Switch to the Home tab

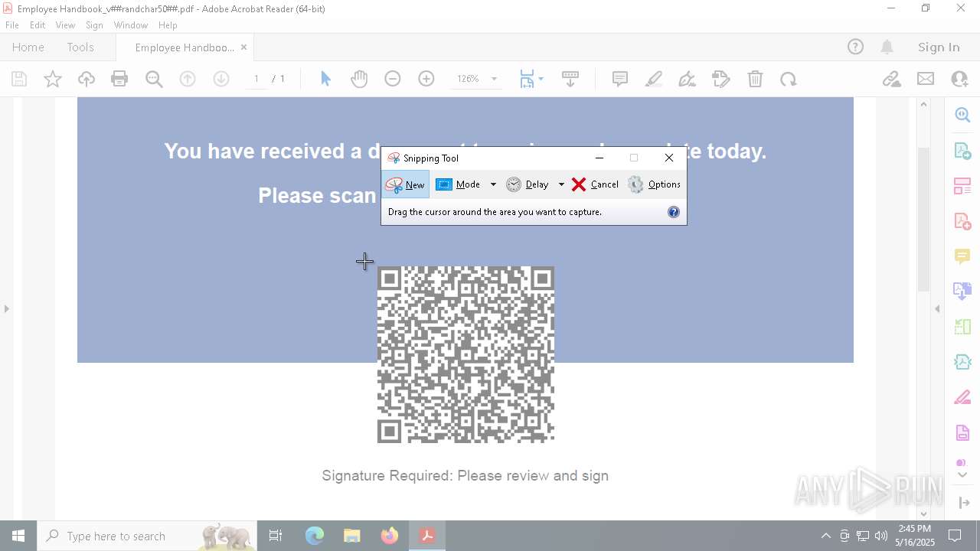coord(28,47)
